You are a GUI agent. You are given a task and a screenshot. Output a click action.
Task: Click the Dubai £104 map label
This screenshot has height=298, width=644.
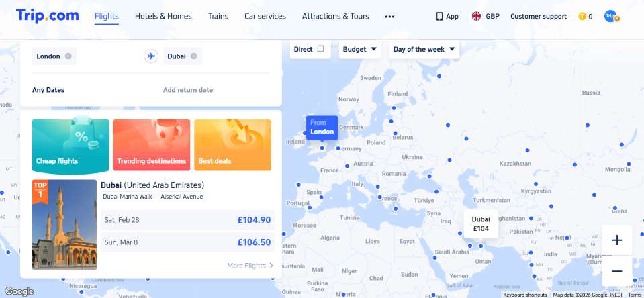(481, 224)
